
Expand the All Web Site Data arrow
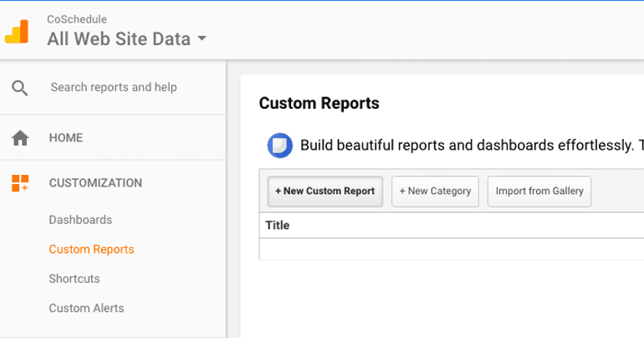click(202, 38)
